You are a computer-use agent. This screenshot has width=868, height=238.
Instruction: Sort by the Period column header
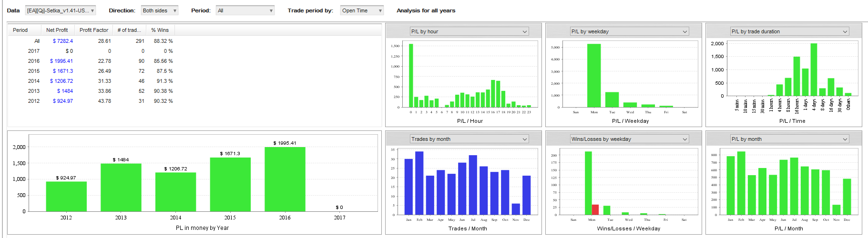tap(25, 30)
